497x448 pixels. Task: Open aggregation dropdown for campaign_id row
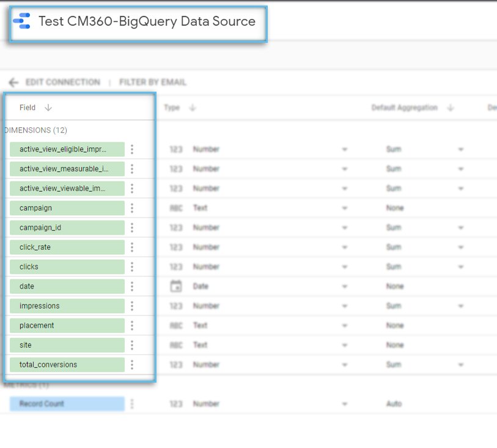pyautogui.click(x=461, y=227)
